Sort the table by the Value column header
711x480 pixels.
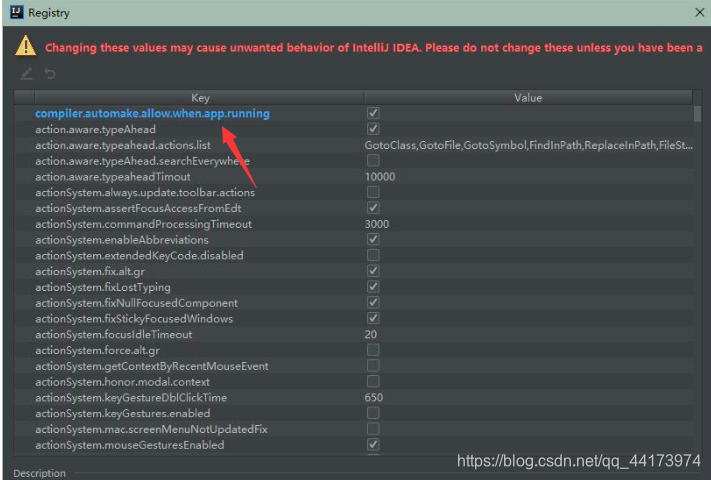click(528, 97)
